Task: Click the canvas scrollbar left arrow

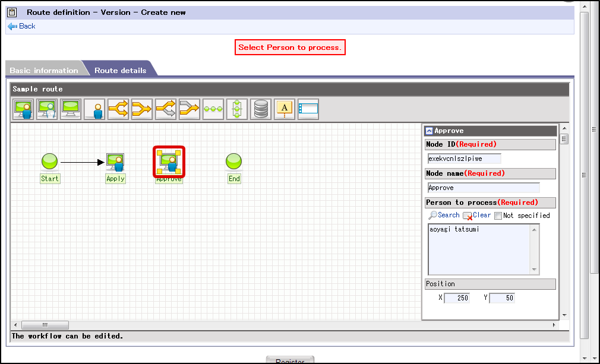Action: (x=15, y=325)
